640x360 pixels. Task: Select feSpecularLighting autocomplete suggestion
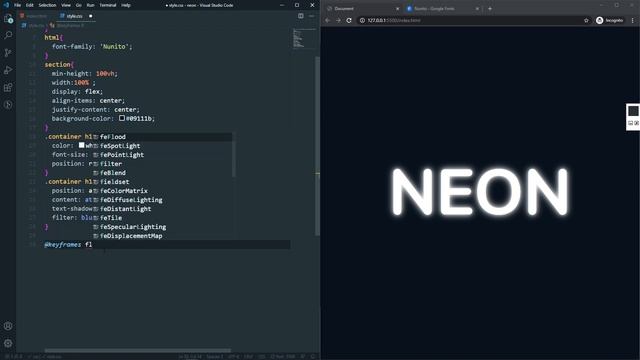click(162, 227)
